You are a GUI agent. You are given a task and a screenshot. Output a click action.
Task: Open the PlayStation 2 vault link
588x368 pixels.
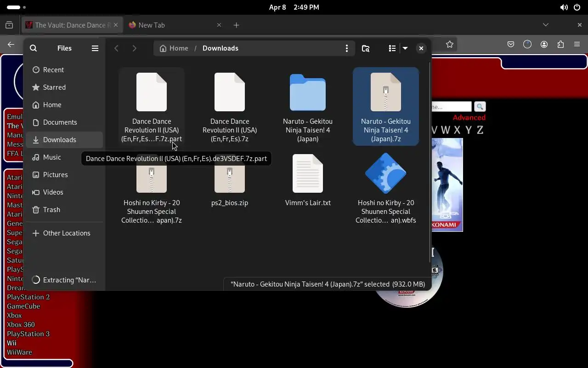pyautogui.click(x=28, y=297)
